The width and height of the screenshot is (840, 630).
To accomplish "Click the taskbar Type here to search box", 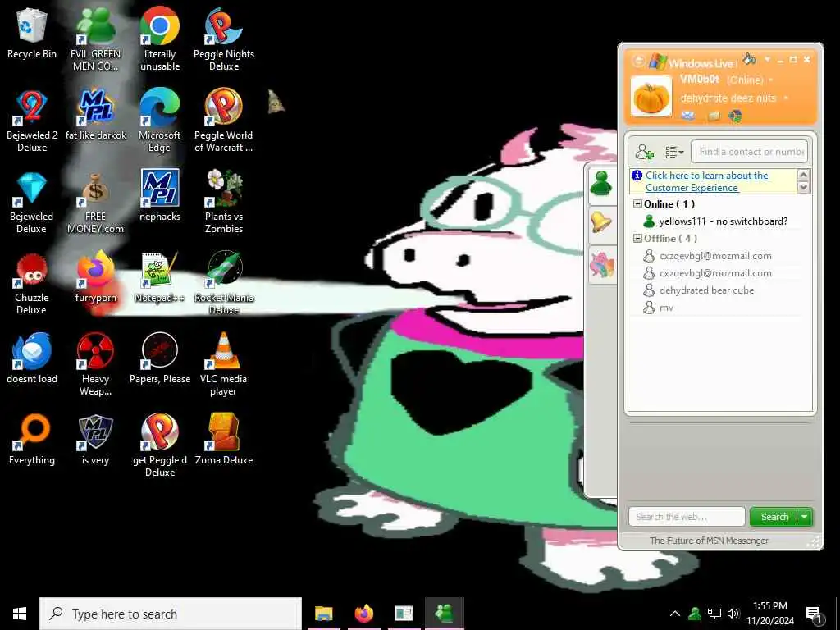I will [x=171, y=614].
